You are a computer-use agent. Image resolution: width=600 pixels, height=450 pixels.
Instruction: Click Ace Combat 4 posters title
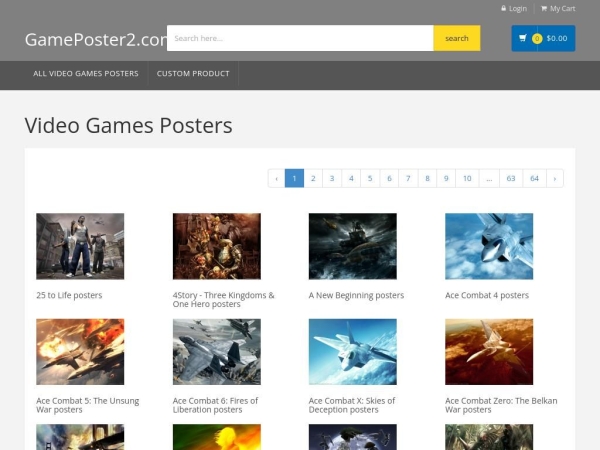pos(487,295)
